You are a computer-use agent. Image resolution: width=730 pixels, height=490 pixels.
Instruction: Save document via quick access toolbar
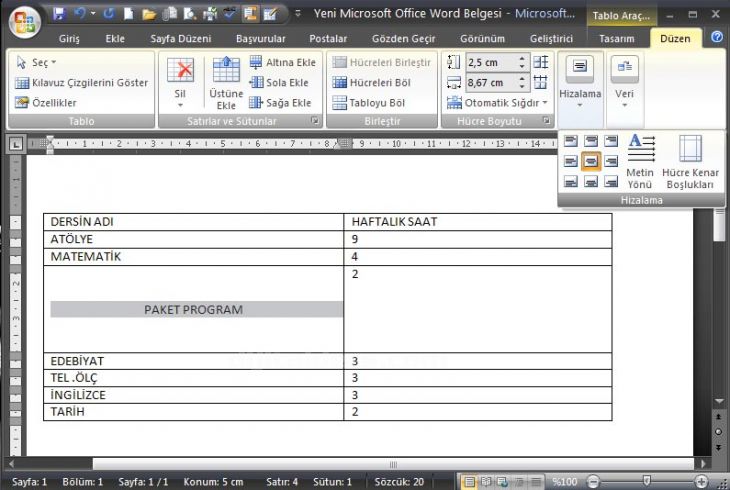(x=59, y=14)
